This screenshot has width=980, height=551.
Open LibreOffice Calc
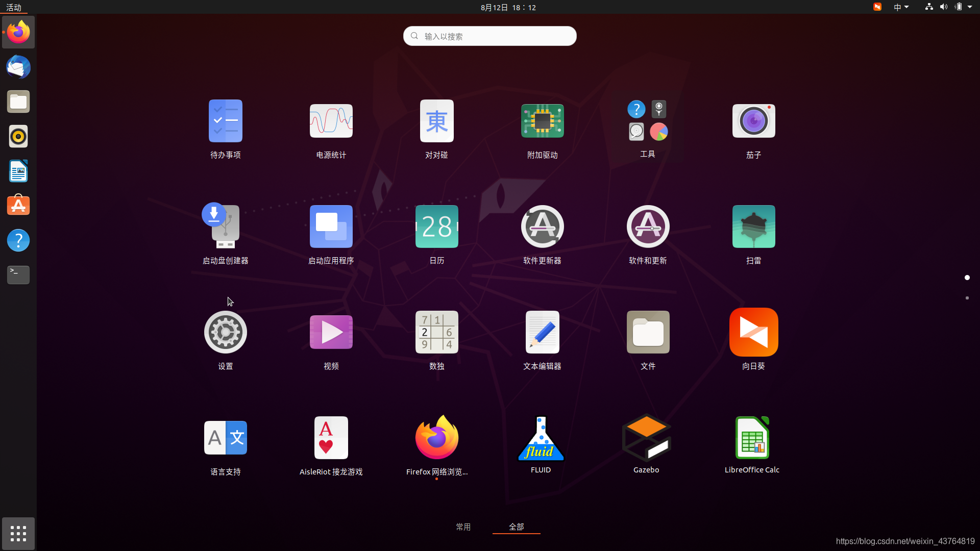tap(752, 438)
